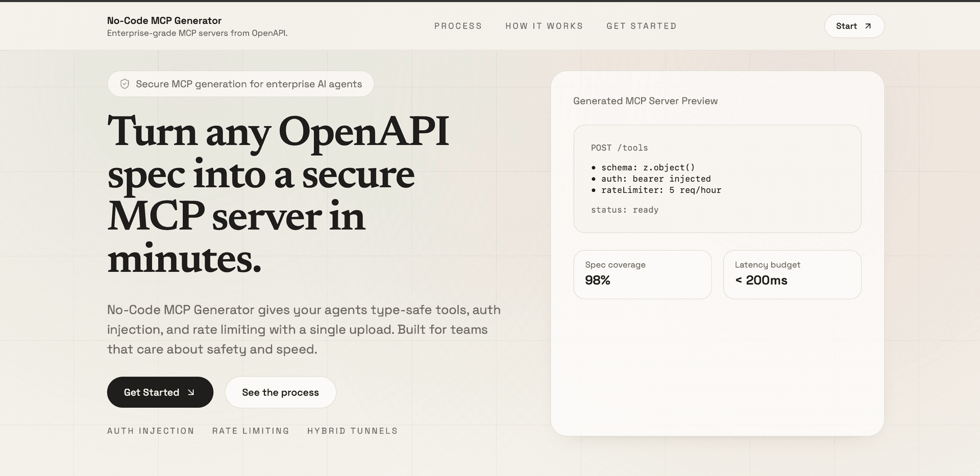This screenshot has width=980, height=476.
Task: Click the auth: bearer injected line
Action: click(x=655, y=179)
